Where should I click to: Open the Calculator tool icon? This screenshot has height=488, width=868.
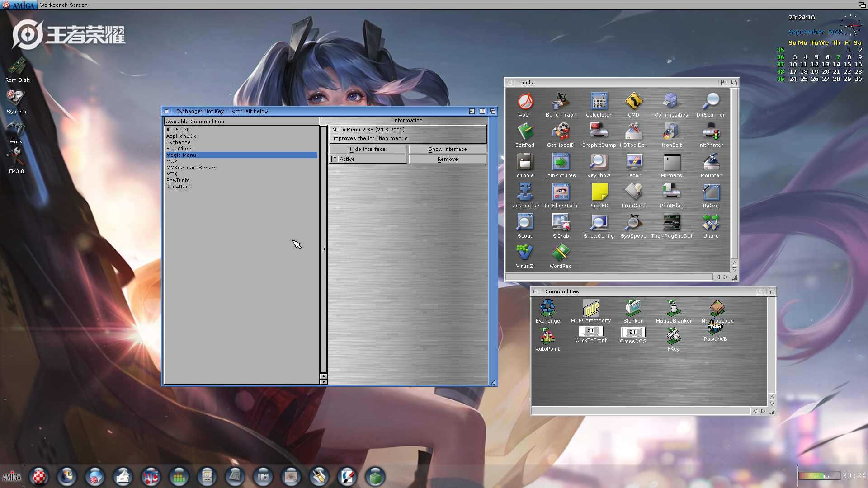[599, 102]
